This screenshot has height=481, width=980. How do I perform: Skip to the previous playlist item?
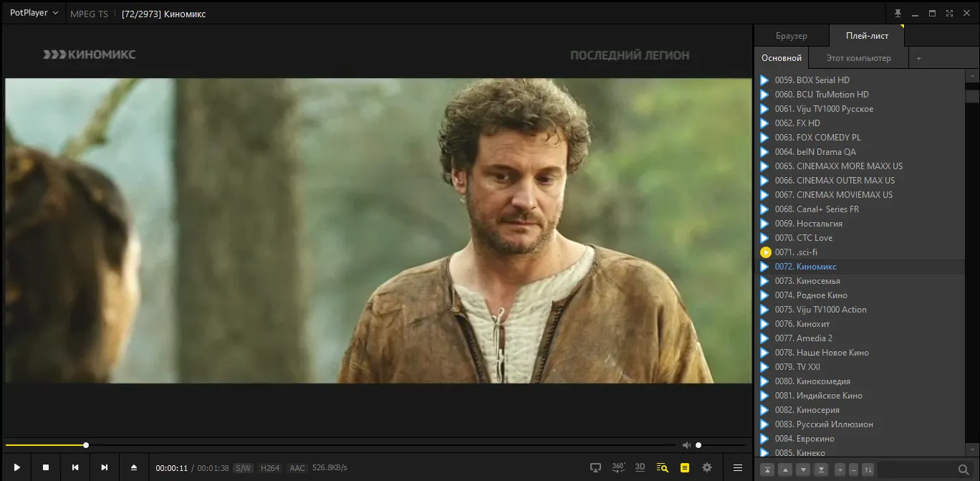[x=75, y=467]
